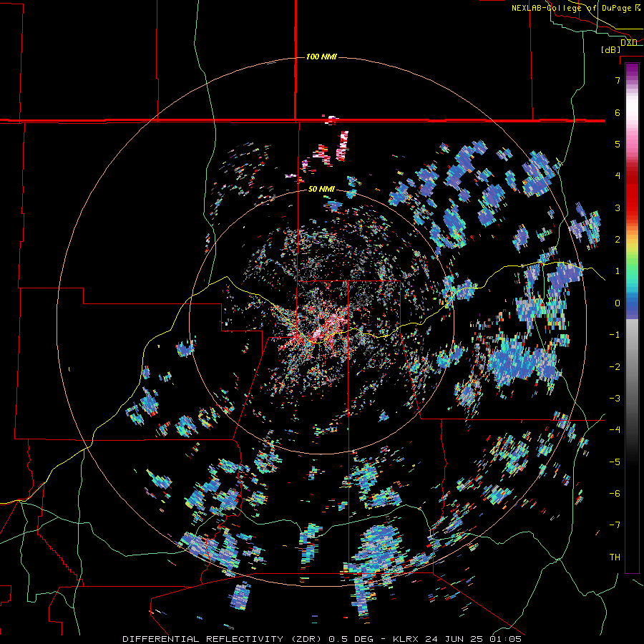Click the ZDR color scale bar
Viewport: 644px width, 644px height.
click(x=632, y=318)
